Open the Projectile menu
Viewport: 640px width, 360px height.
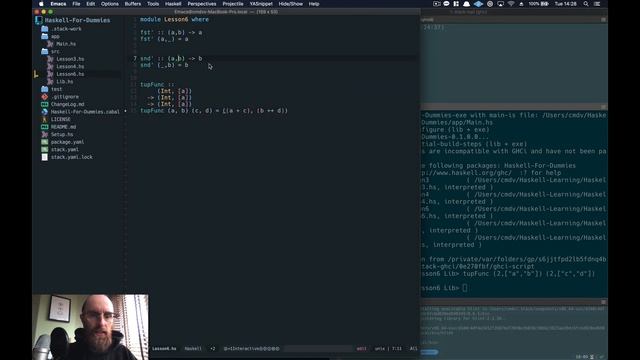(x=233, y=4)
